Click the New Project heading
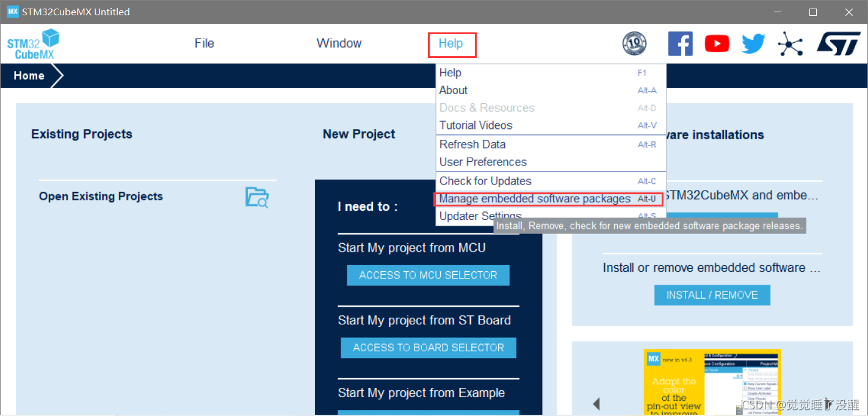This screenshot has height=416, width=868. pos(359,134)
